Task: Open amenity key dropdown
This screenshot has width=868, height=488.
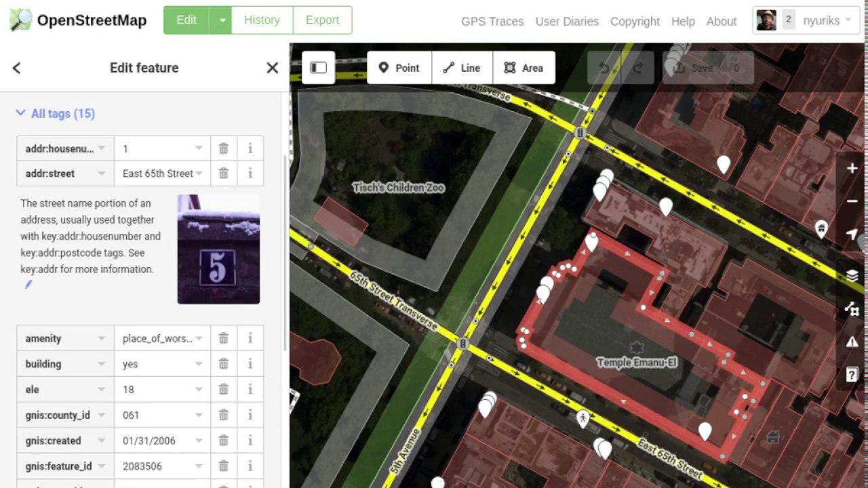Action: click(x=102, y=338)
